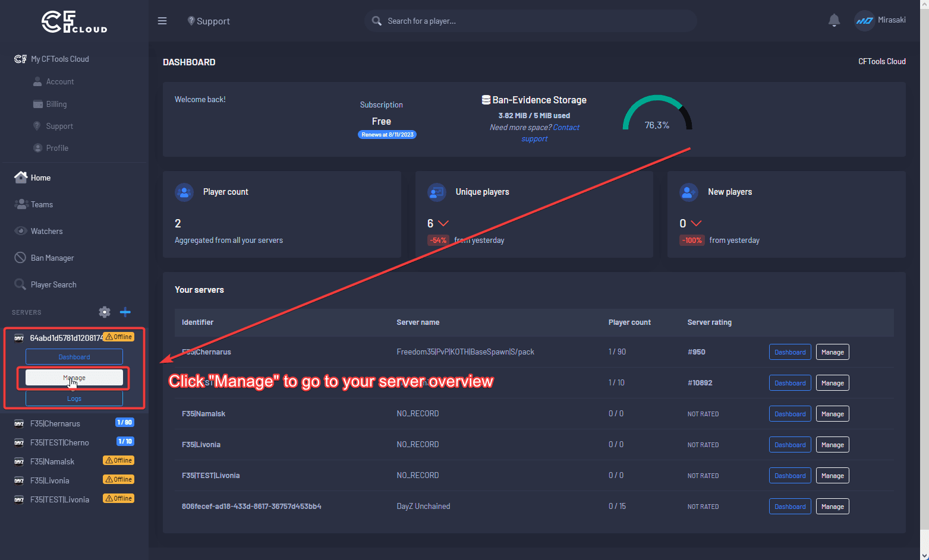Screen dimensions: 929x560
Task: Click the Home house icon
Action: (21, 177)
